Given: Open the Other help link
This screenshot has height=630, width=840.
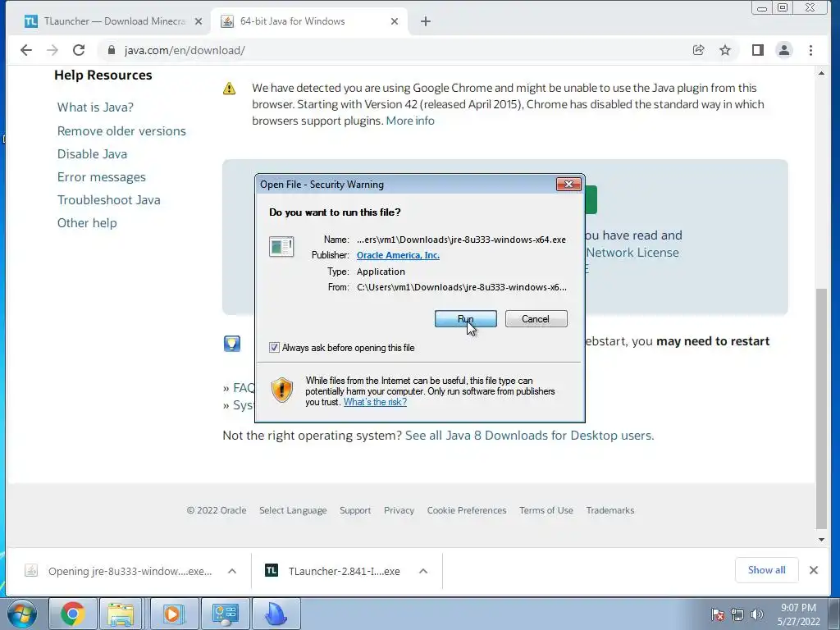Looking at the screenshot, I should [87, 223].
